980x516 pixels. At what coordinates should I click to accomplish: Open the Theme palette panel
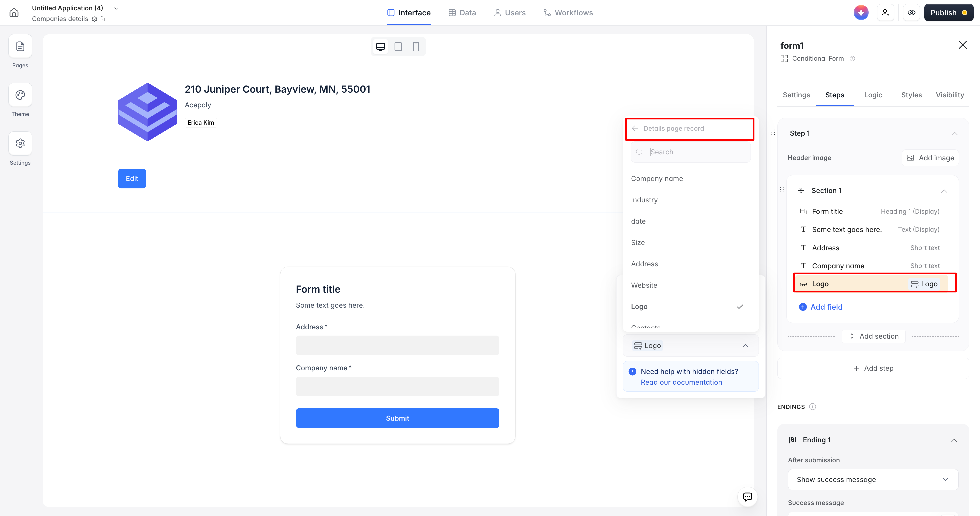(x=20, y=95)
